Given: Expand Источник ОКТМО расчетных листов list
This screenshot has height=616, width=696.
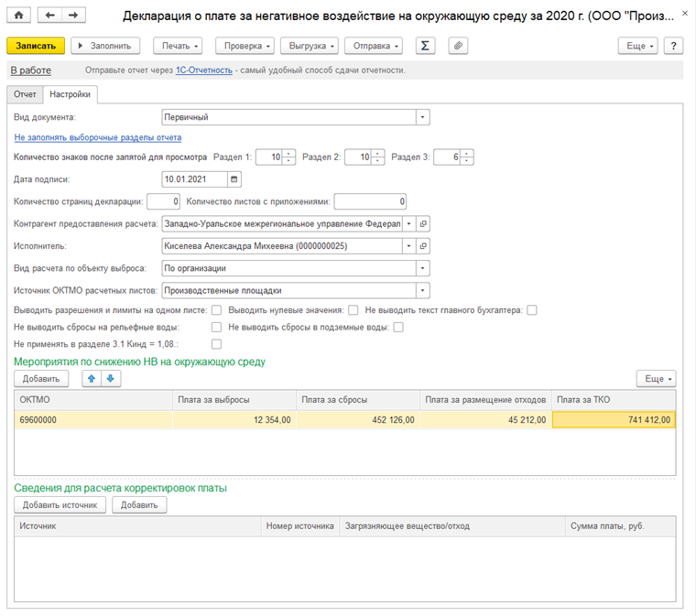Looking at the screenshot, I should [422, 290].
